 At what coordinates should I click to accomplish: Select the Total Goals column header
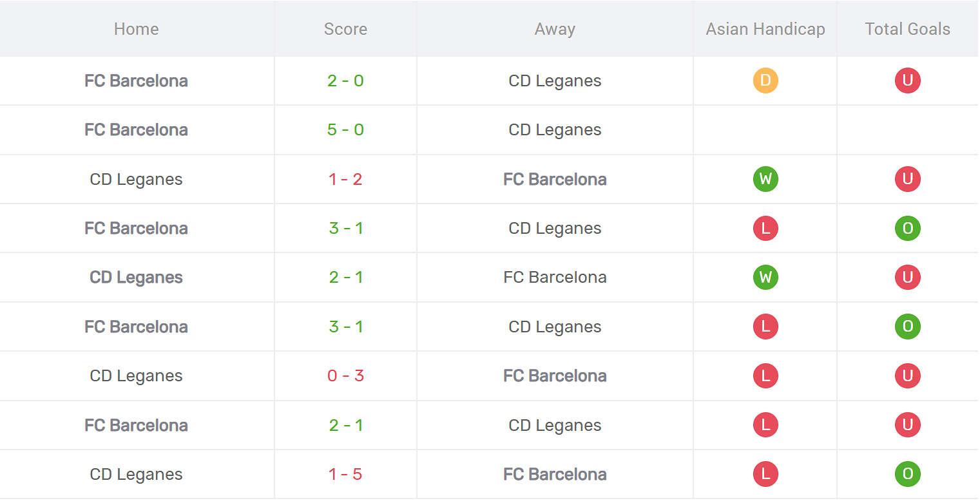(907, 29)
